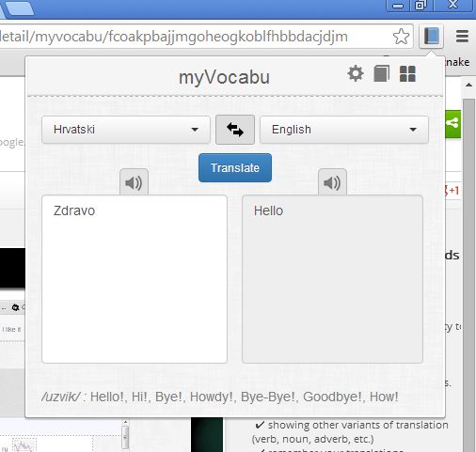476x452 pixels.
Task: Open the English target language dropdown
Action: pos(344,130)
